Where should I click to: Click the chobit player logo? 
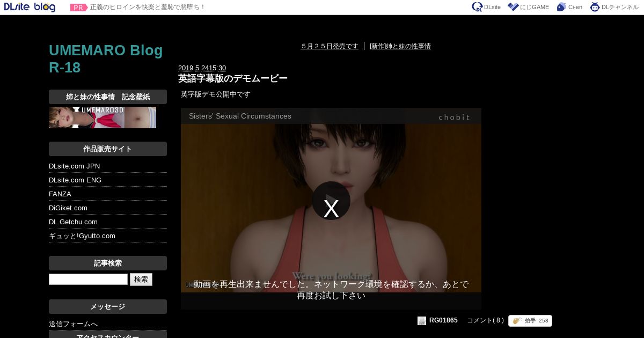click(x=454, y=117)
